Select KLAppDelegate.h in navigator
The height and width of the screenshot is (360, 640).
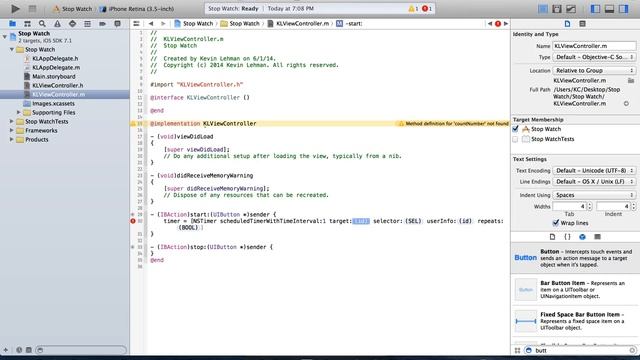(55, 58)
